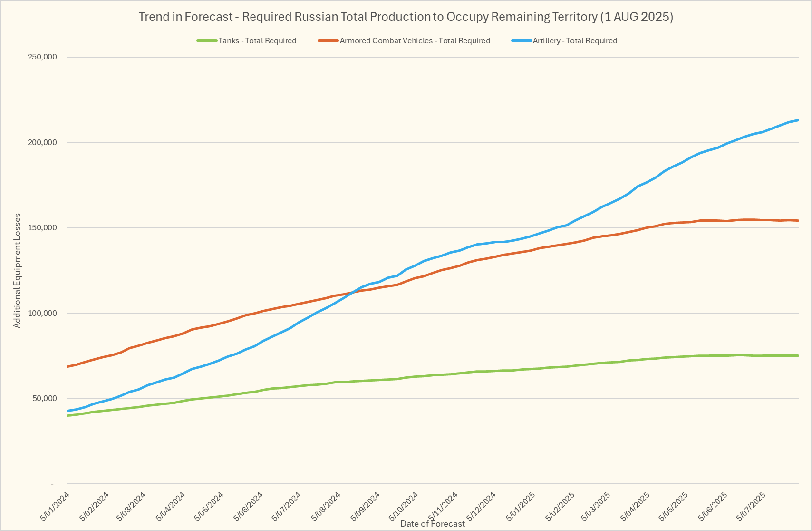Select the Artillery - Total Required legend label

(x=575, y=41)
